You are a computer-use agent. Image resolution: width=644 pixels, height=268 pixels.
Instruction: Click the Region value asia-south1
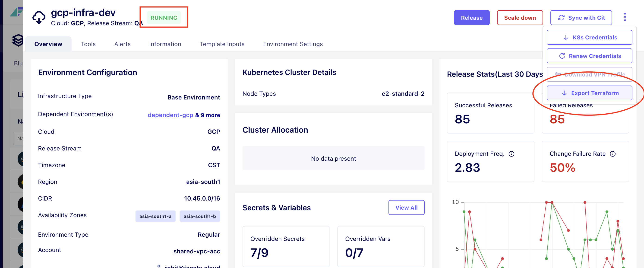coord(203,182)
